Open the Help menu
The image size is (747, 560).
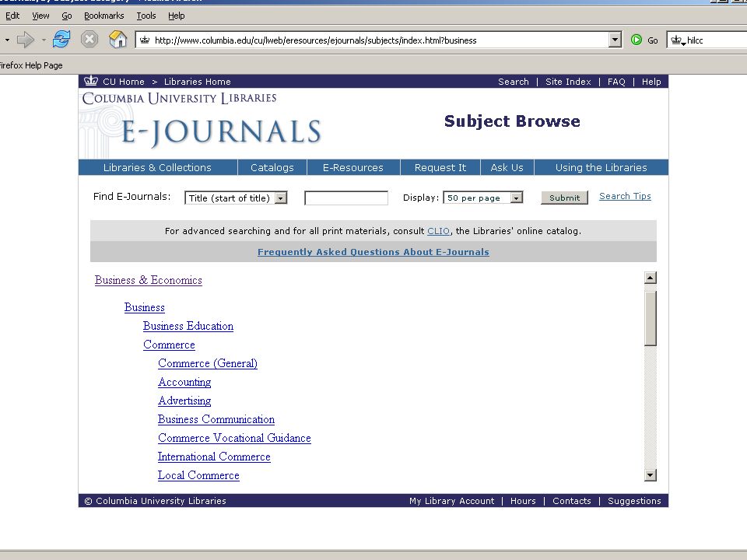177,16
